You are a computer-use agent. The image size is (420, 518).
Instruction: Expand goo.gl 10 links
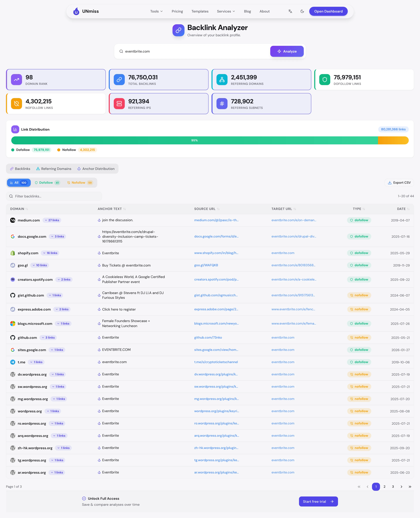(x=40, y=265)
